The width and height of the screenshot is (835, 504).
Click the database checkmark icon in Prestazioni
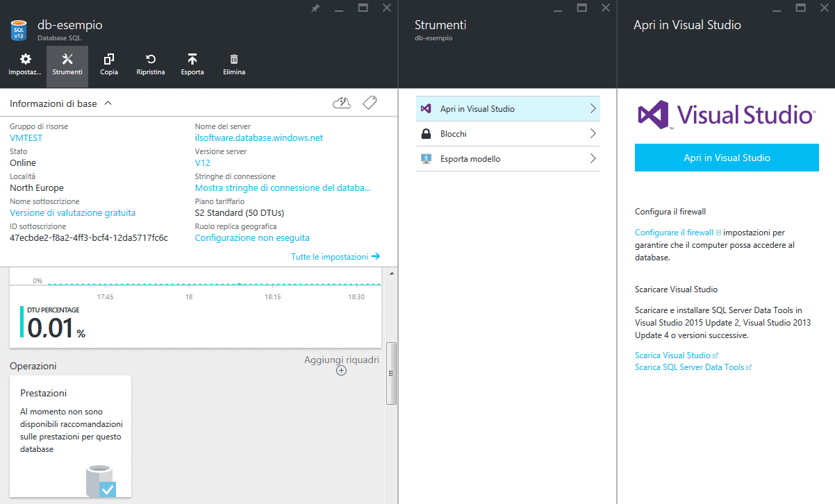[x=101, y=481]
